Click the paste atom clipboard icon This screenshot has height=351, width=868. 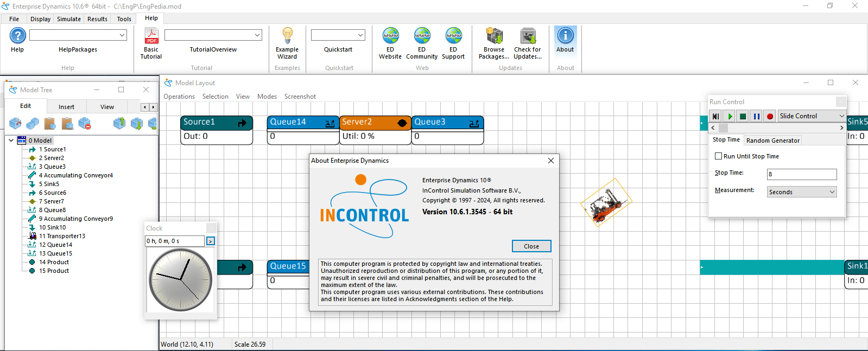(50, 124)
